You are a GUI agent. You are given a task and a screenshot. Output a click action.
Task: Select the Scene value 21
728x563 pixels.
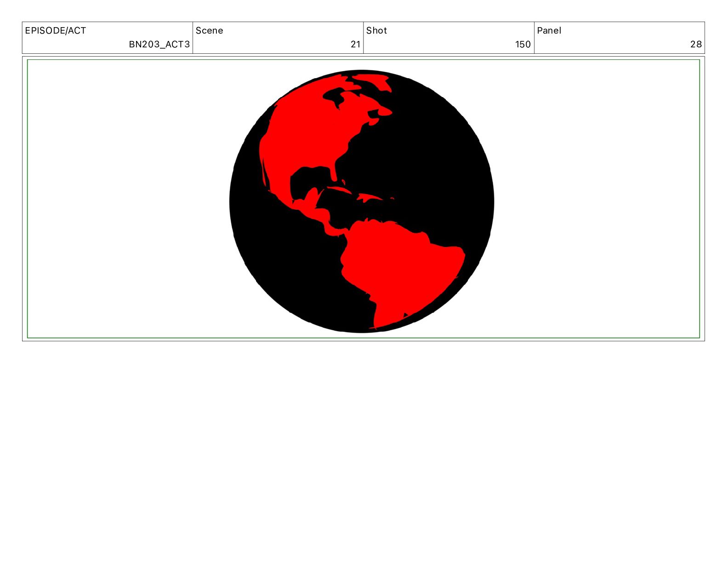[x=355, y=44]
